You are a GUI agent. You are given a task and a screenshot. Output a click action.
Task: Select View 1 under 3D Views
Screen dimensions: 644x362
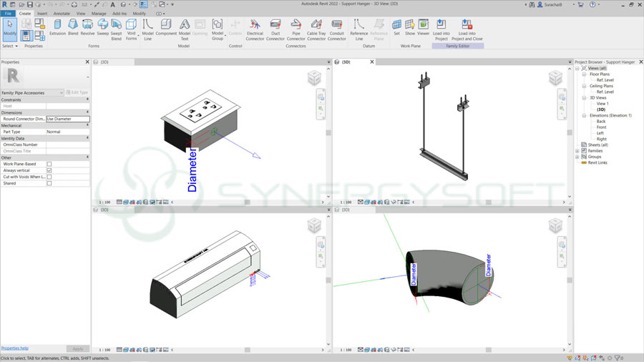[x=602, y=104]
